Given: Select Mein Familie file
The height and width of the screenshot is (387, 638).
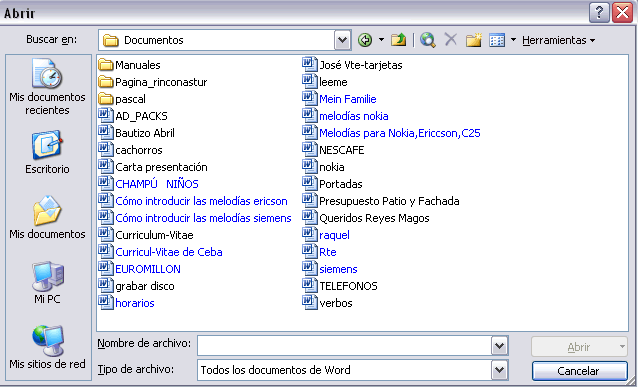Looking at the screenshot, I should [x=340, y=99].
